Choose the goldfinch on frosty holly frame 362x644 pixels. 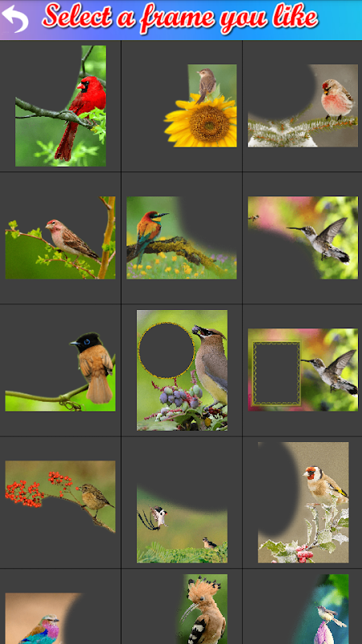click(303, 502)
